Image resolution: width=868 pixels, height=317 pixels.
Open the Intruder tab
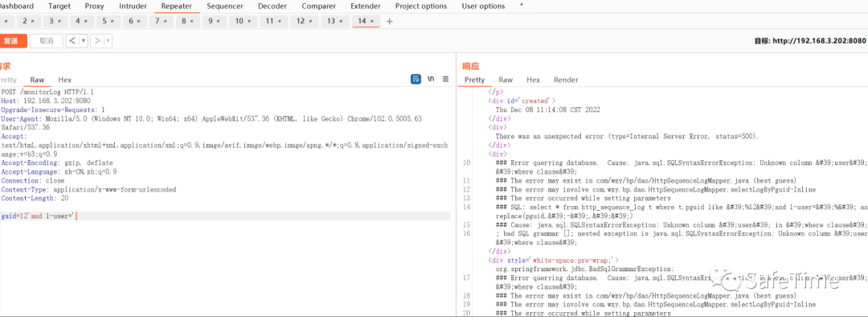click(x=133, y=6)
